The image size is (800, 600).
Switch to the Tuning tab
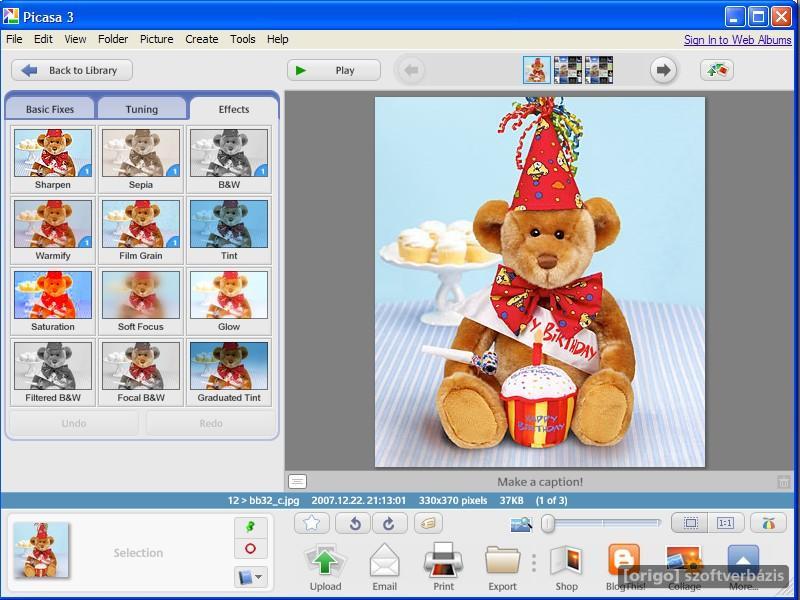[x=142, y=109]
